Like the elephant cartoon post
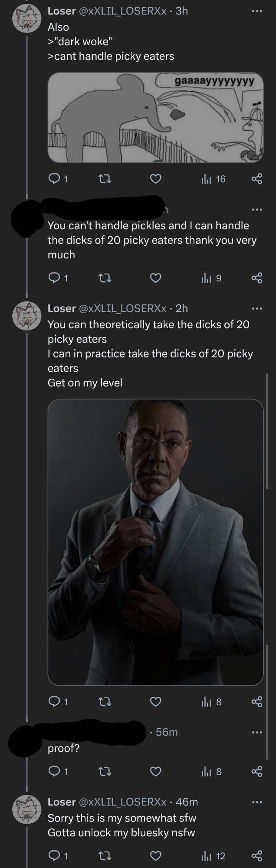This screenshot has height=868, width=276. [156, 178]
